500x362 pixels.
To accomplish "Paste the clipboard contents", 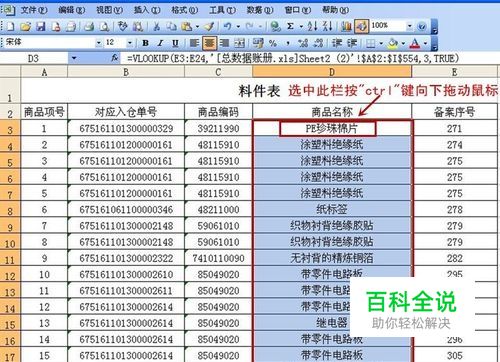I will pyautogui.click(x=186, y=26).
